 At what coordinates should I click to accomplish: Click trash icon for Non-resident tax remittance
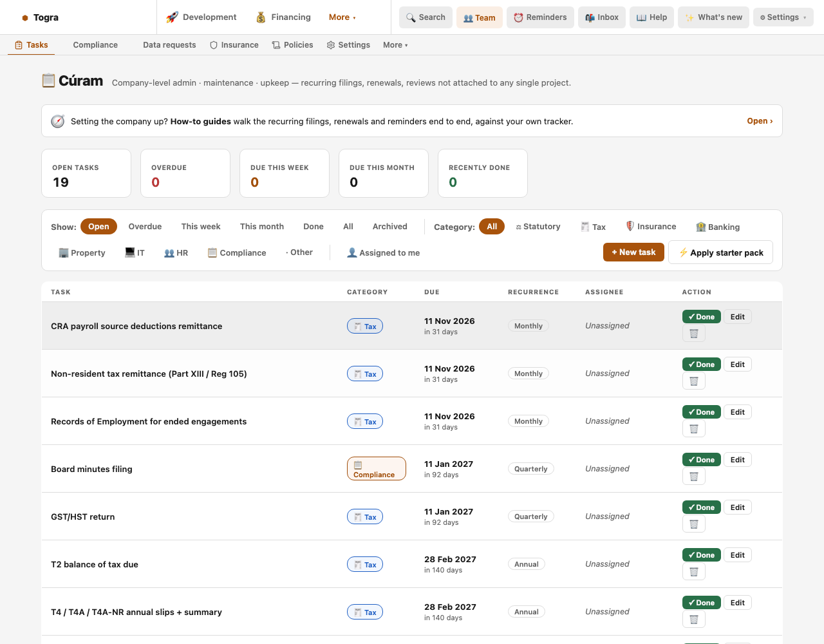point(694,381)
